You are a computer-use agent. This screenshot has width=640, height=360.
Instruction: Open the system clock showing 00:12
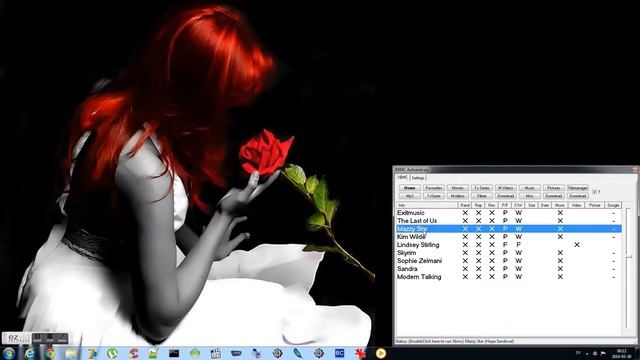622,353
